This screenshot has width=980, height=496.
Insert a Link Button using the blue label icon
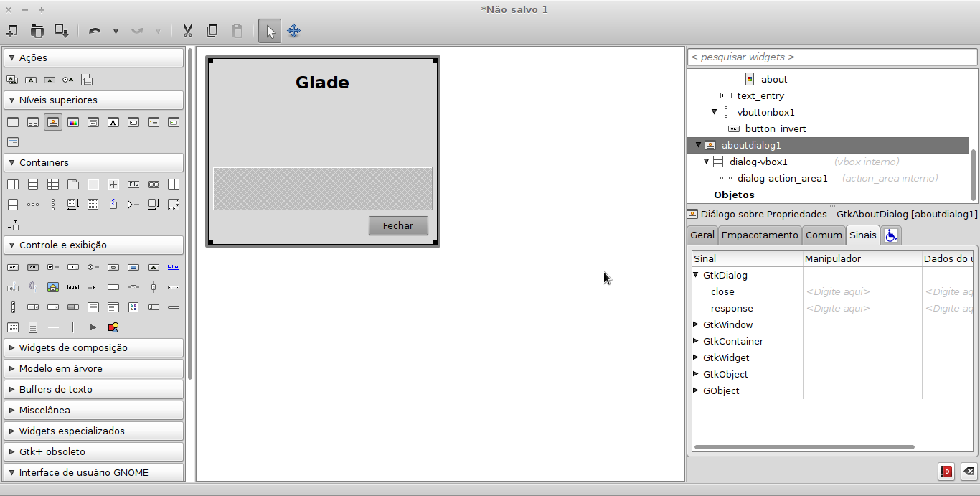point(172,267)
